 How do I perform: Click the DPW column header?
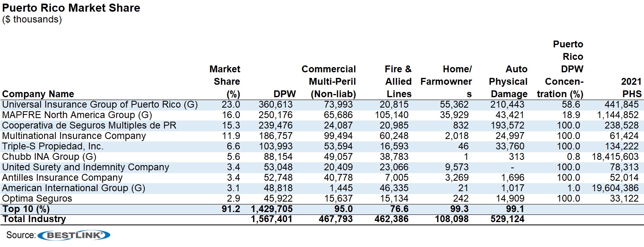pyautogui.click(x=284, y=94)
